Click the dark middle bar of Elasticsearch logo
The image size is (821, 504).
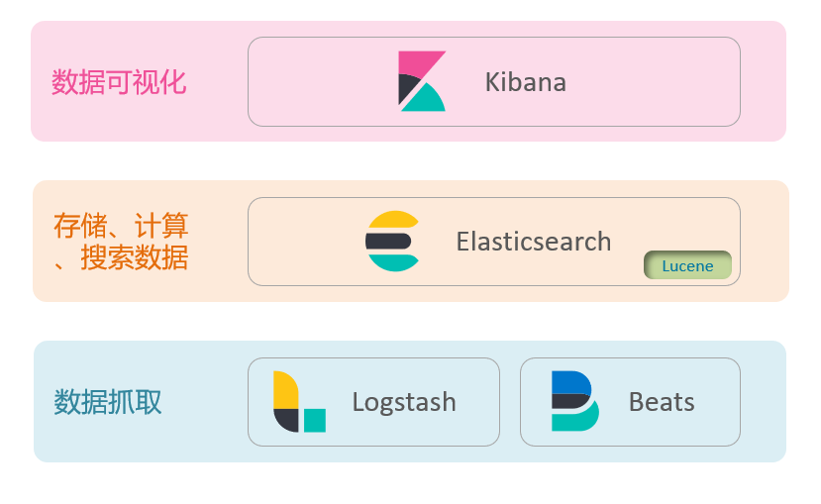point(387,242)
